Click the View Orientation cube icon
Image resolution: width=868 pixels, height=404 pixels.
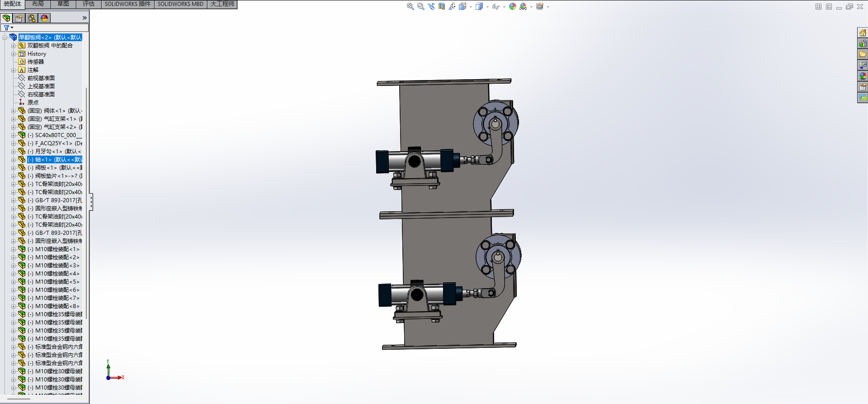pos(462,6)
